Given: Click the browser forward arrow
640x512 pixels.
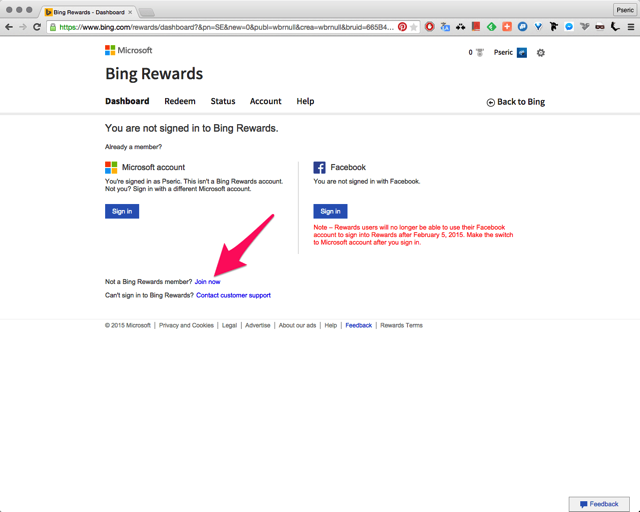Looking at the screenshot, I should click(x=23, y=27).
